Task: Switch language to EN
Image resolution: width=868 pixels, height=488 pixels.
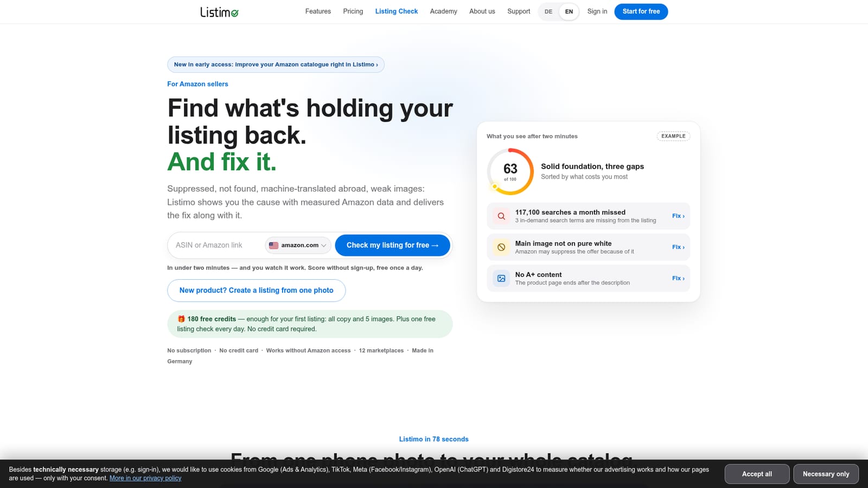Action: coord(569,11)
